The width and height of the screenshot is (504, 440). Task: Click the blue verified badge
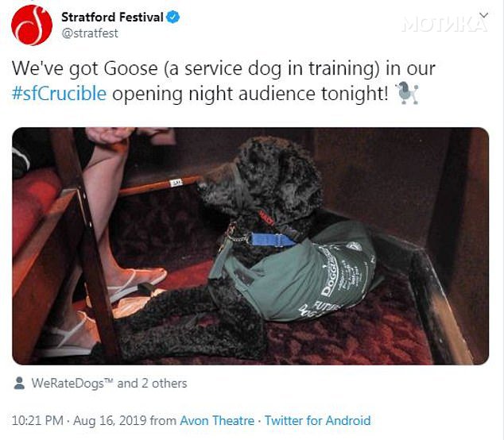(173, 17)
